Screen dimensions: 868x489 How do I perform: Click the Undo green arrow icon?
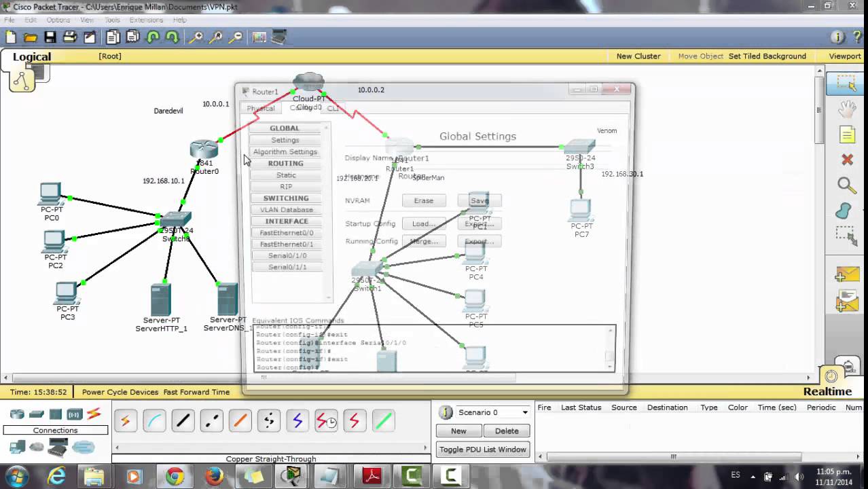(x=153, y=37)
